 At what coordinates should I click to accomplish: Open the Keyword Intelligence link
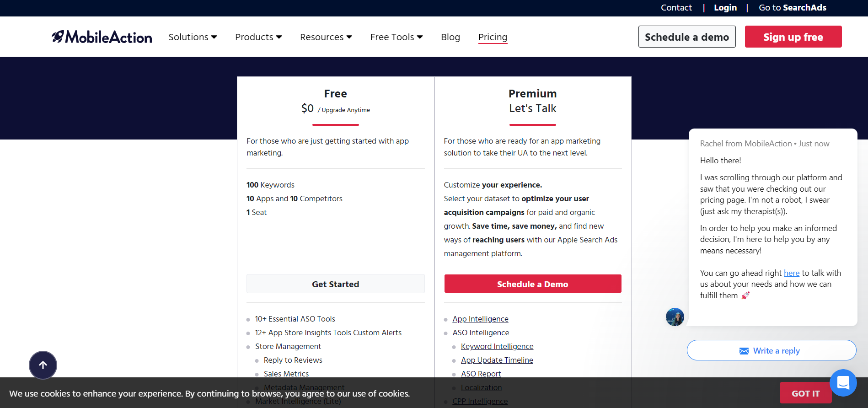click(x=497, y=346)
